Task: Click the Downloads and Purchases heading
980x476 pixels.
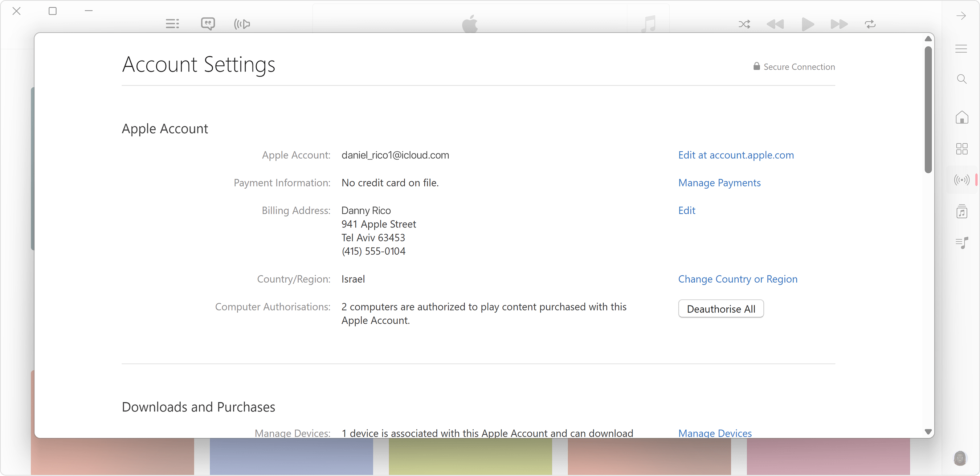Action: point(199,407)
